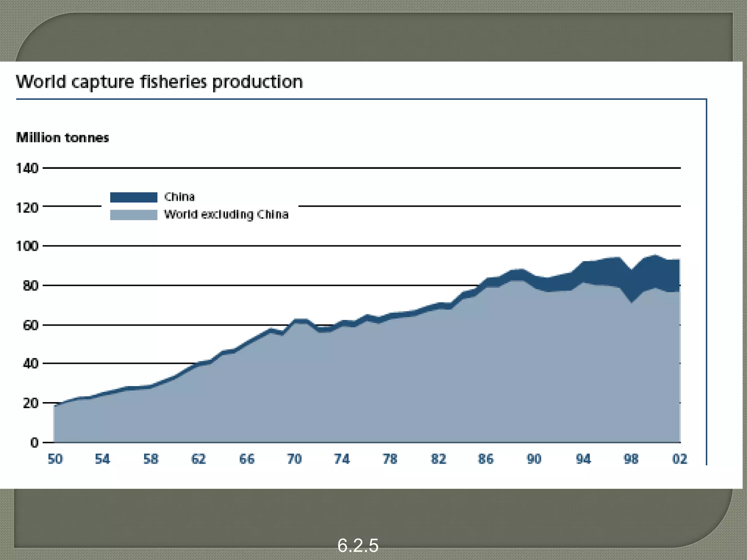Image resolution: width=747 pixels, height=560 pixels.
Task: Click the China legend text label
Action: pyautogui.click(x=179, y=197)
